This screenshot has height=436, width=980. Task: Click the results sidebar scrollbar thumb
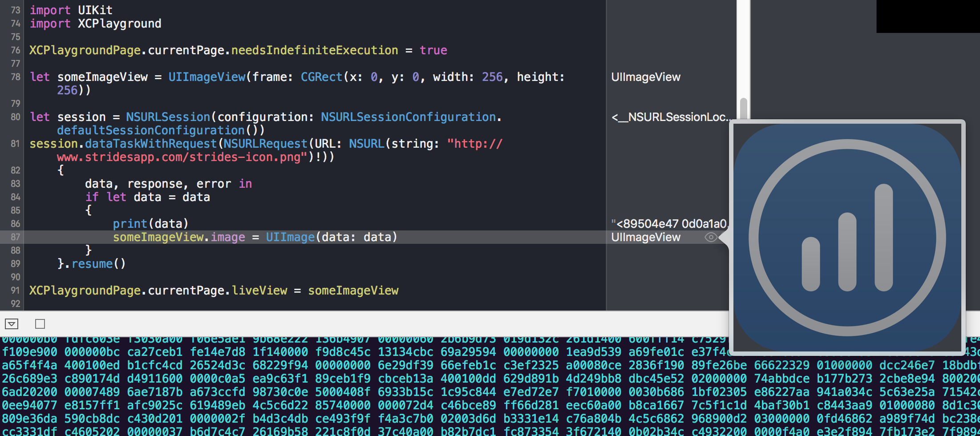click(x=743, y=108)
